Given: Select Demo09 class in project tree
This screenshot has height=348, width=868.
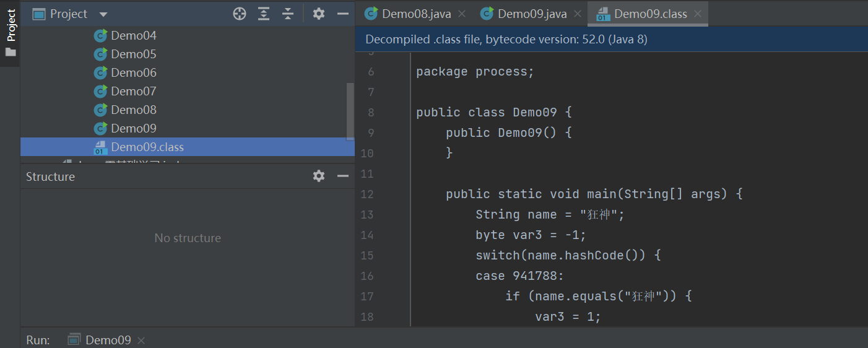Looking at the screenshot, I should click(x=134, y=129).
